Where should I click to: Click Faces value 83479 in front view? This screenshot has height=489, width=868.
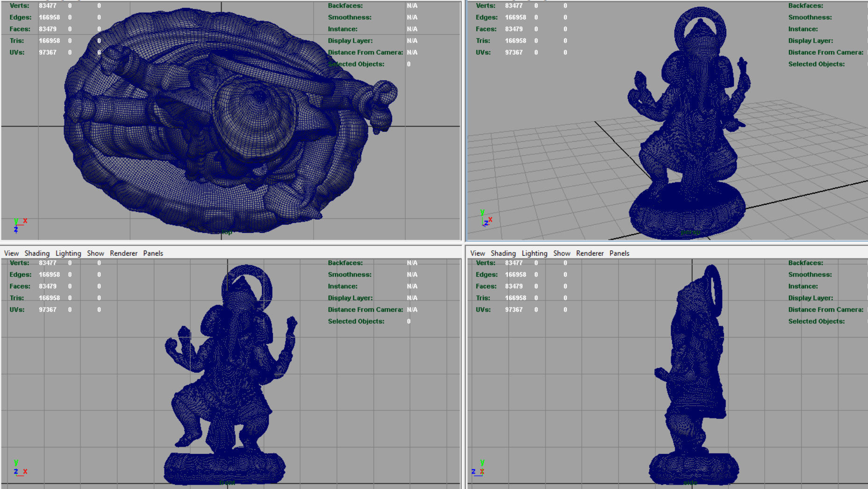pyautogui.click(x=48, y=286)
